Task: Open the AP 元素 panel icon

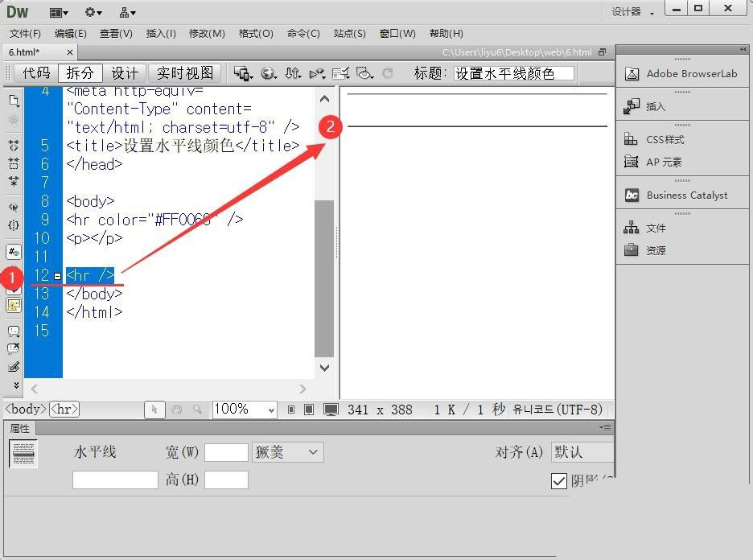Action: 631,162
